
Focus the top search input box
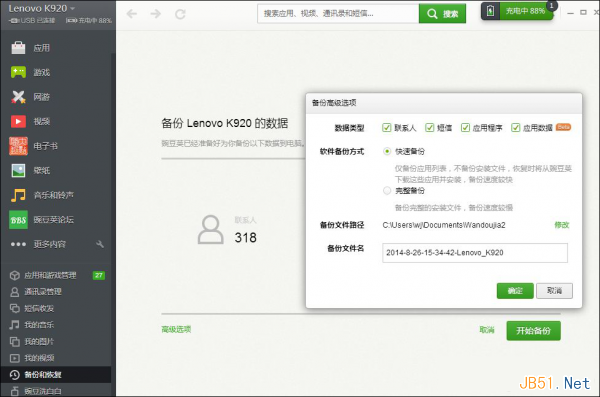(338, 14)
